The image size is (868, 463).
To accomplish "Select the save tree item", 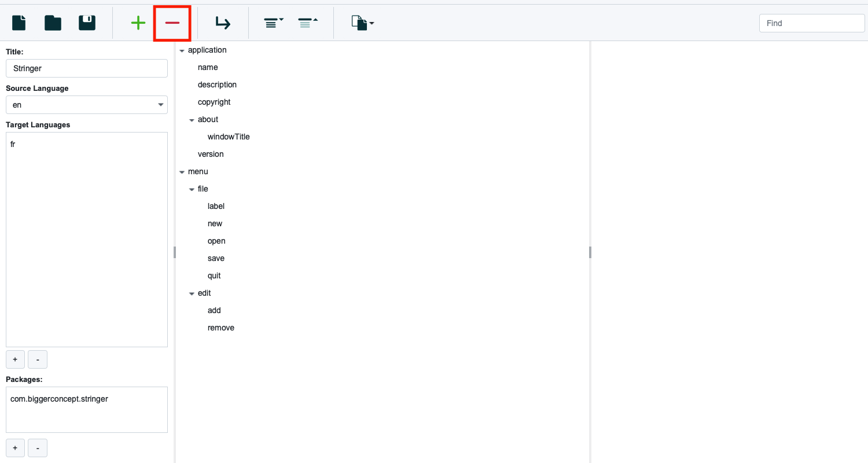I will coord(216,258).
